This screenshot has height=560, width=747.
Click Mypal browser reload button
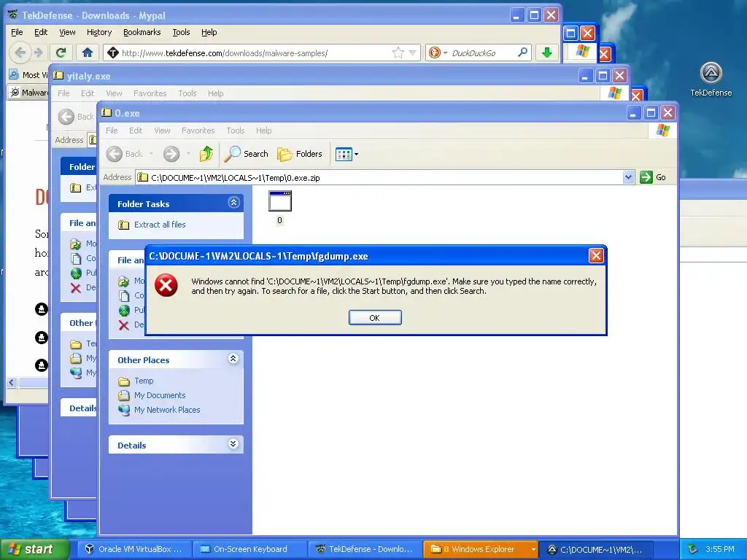coord(61,52)
